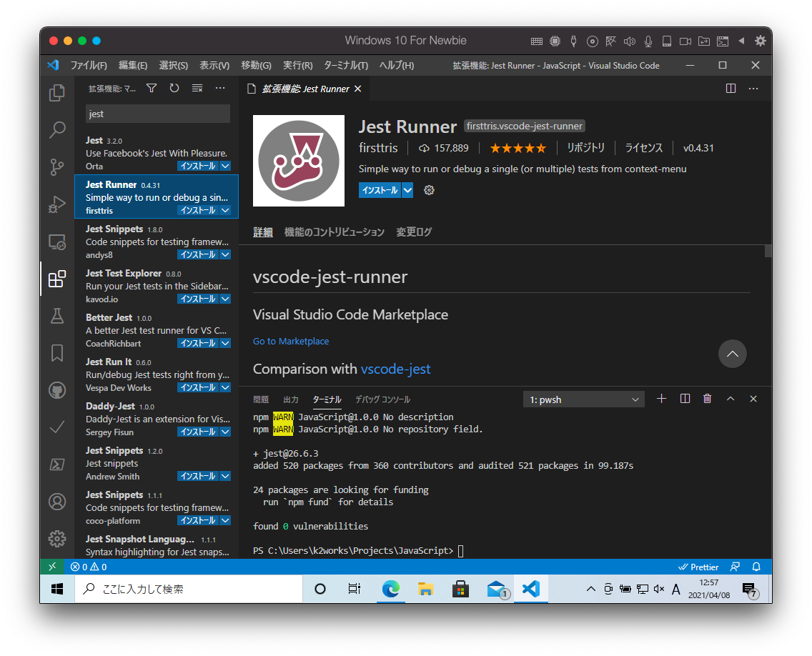This screenshot has width=812, height=656.
Task: Open extensions view more actions menu
Action: tap(220, 89)
